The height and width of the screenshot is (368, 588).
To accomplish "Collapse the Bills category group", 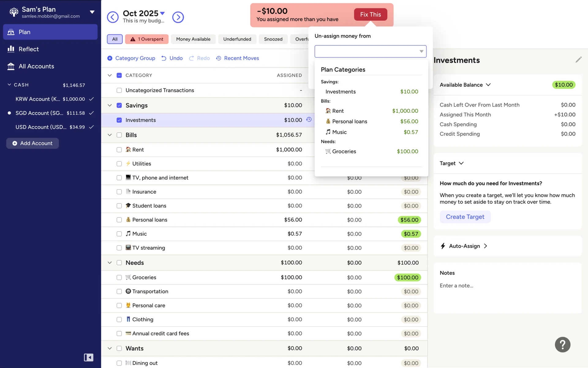I will pyautogui.click(x=110, y=135).
